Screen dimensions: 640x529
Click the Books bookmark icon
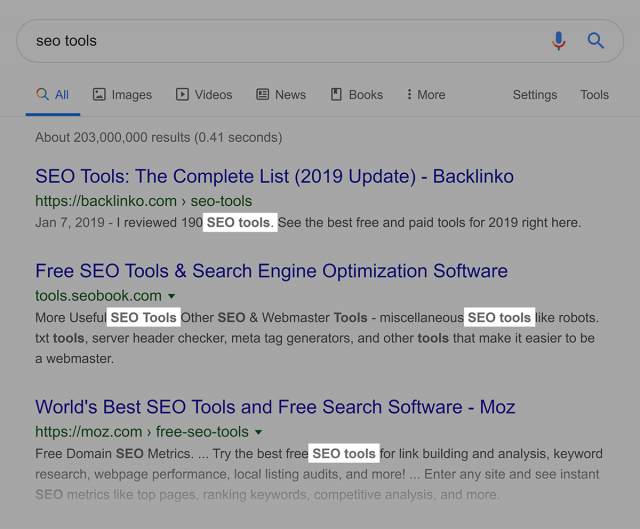pyautogui.click(x=336, y=94)
